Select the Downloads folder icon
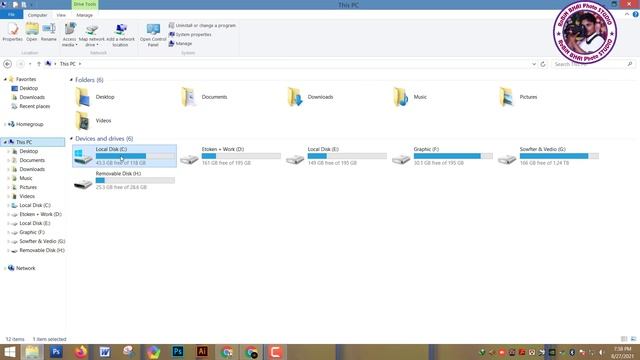This screenshot has height=360, width=640. pyautogui.click(x=295, y=97)
